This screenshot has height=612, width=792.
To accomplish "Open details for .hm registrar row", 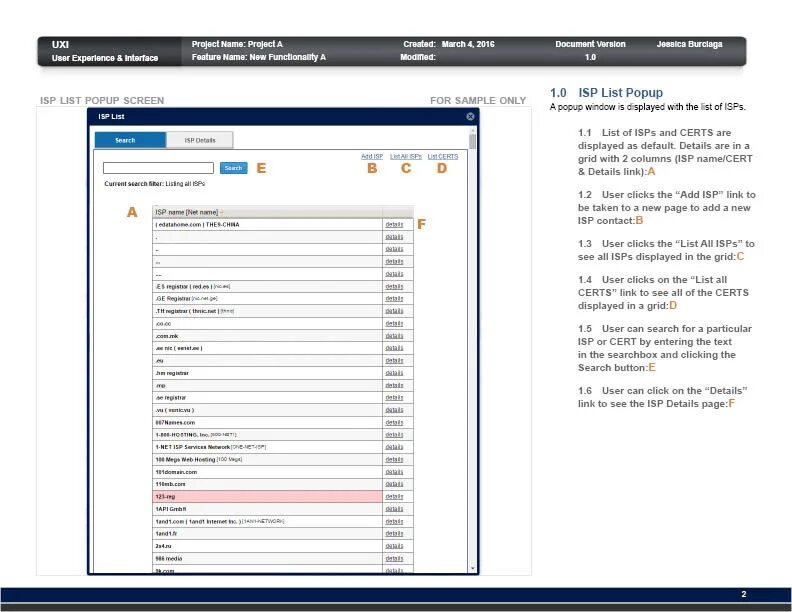I will click(394, 373).
